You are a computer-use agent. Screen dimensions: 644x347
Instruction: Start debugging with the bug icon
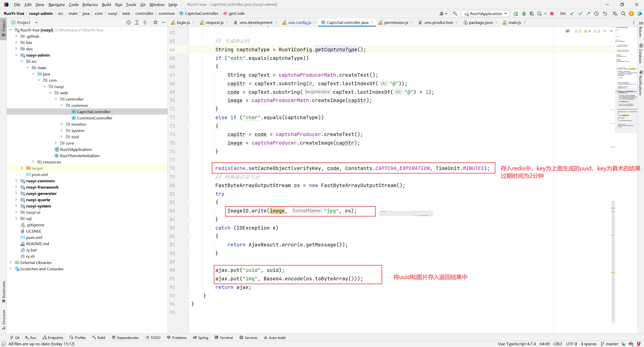pyautogui.click(x=524, y=14)
